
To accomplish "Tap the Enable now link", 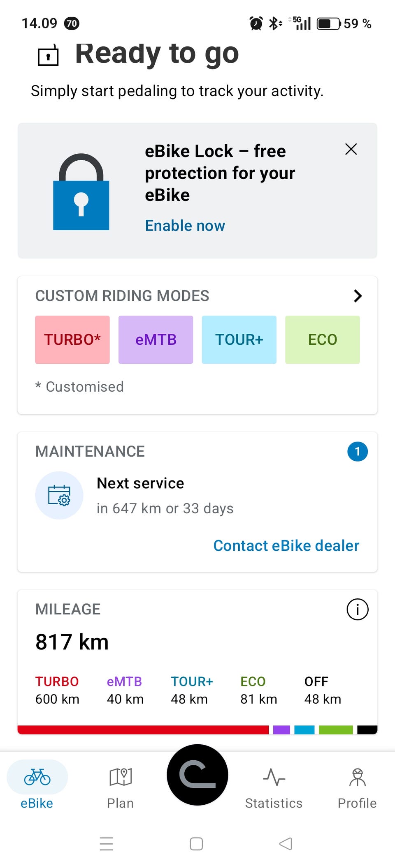I will tap(185, 226).
